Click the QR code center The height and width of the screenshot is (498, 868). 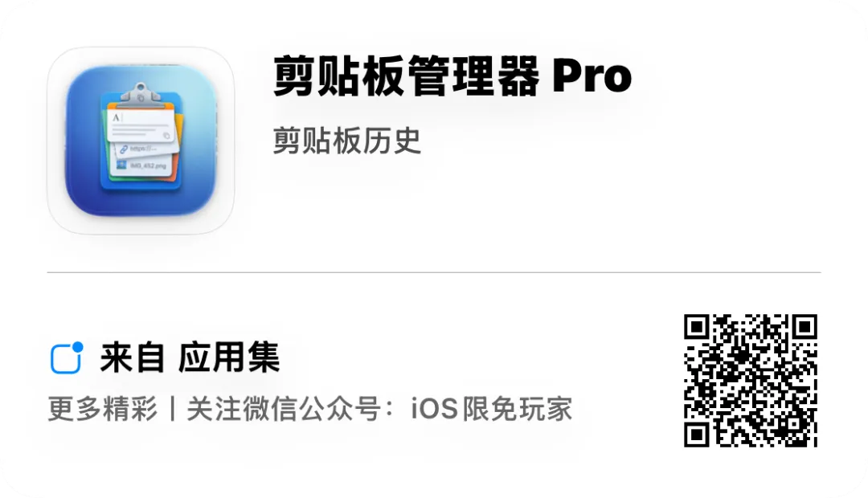coord(751,381)
